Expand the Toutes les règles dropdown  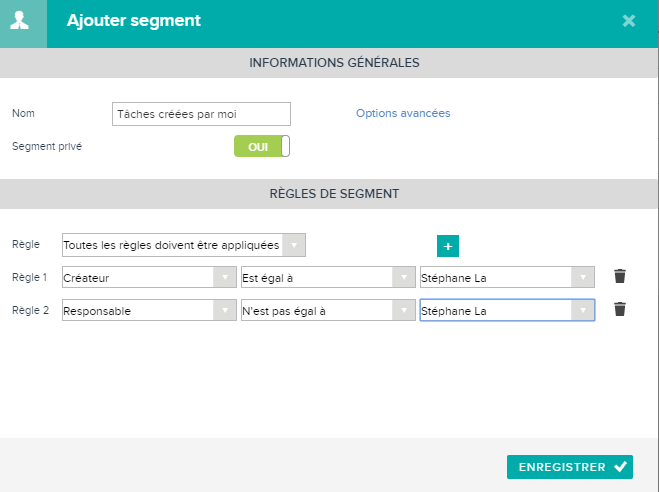pyautogui.click(x=184, y=245)
